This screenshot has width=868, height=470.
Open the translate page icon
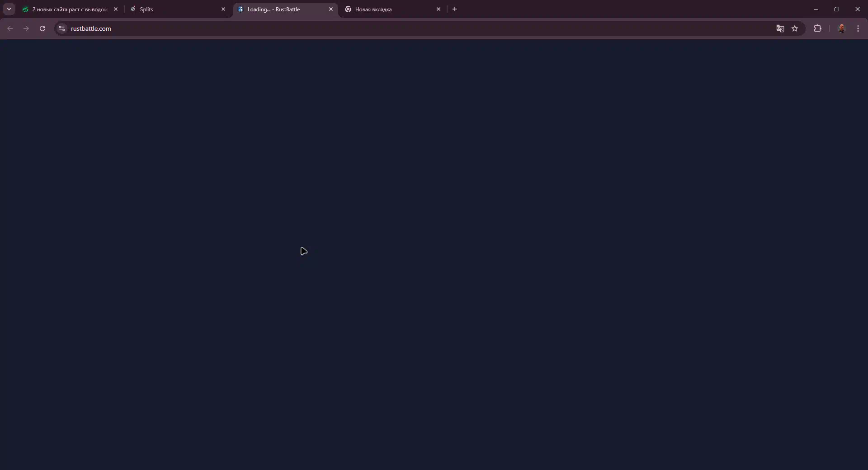pos(780,28)
